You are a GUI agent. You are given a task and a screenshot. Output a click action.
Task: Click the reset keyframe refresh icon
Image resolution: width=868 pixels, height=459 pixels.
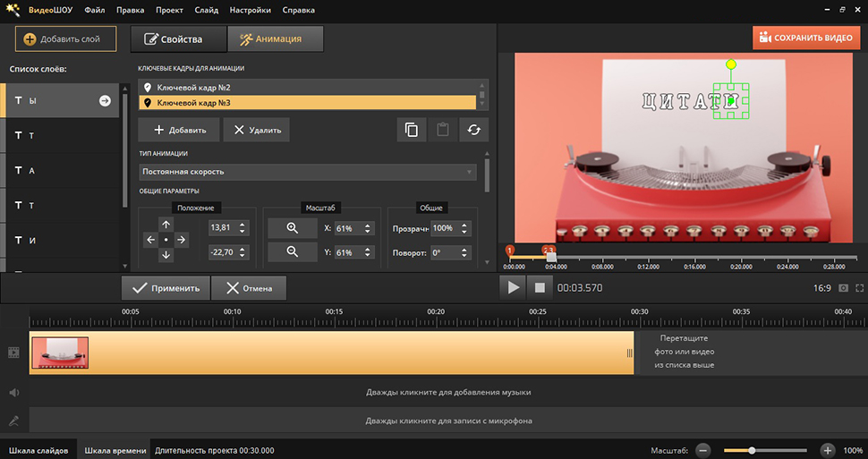point(474,130)
